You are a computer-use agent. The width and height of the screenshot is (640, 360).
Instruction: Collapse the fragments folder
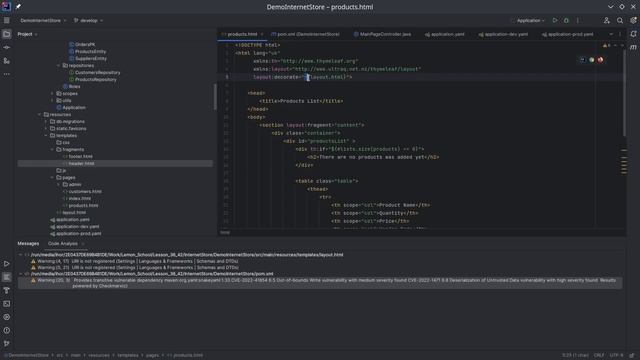click(x=52, y=150)
